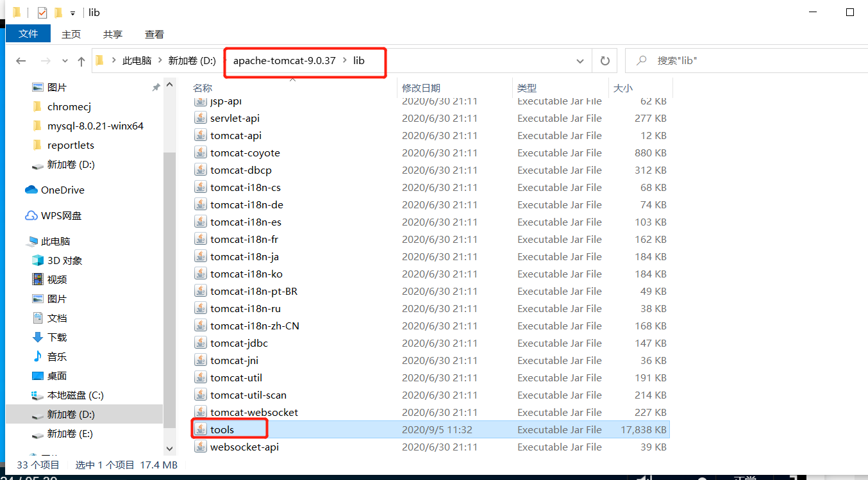The image size is (868, 480).
Task: Click the properties checkmark icon in title bar
Action: pyautogui.click(x=42, y=13)
